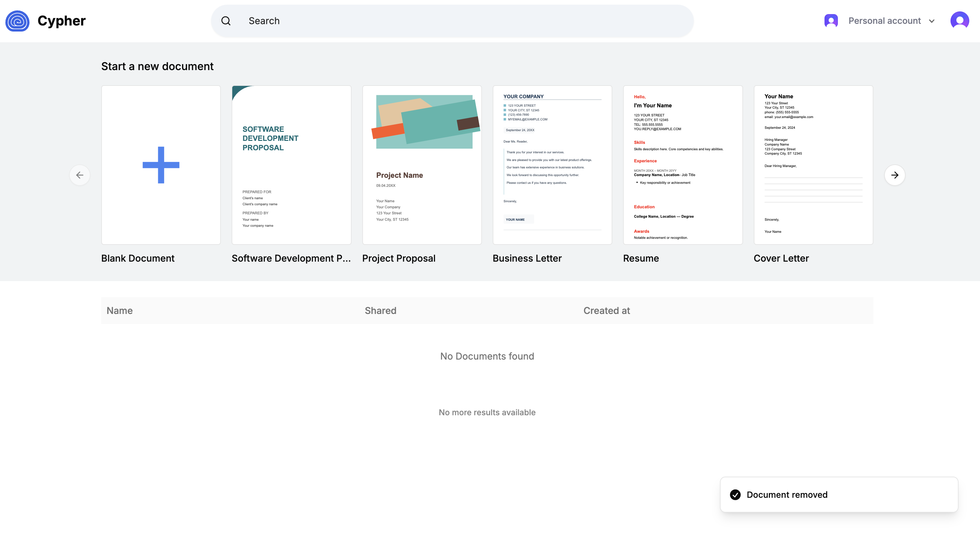The height and width of the screenshot is (534, 980).
Task: Click the Name column header
Action: [x=119, y=311]
